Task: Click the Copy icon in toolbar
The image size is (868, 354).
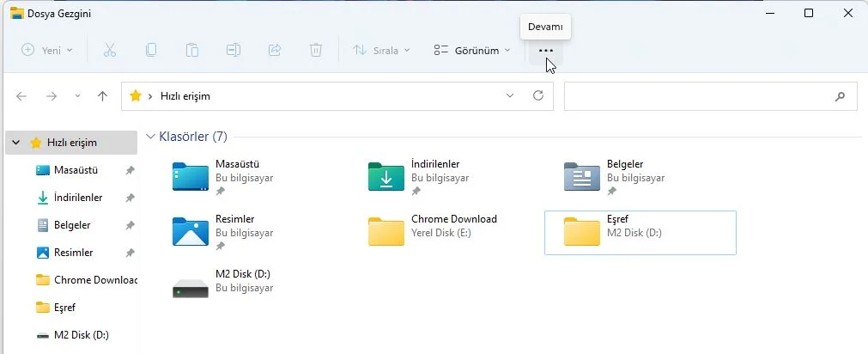Action: coord(151,50)
